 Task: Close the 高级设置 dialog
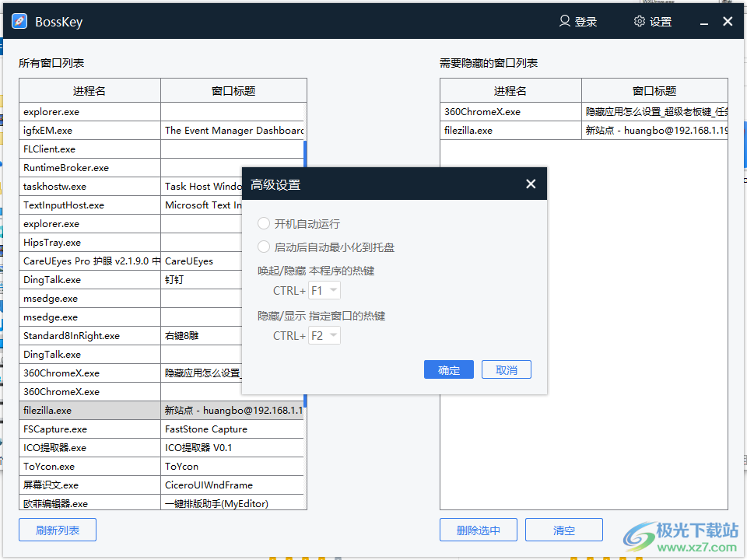coord(531,184)
